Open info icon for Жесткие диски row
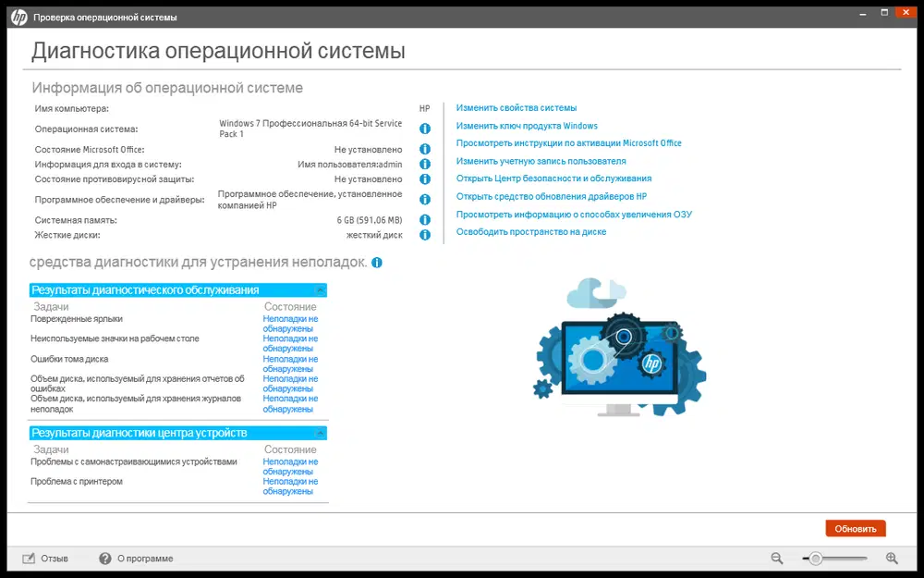 tap(425, 235)
